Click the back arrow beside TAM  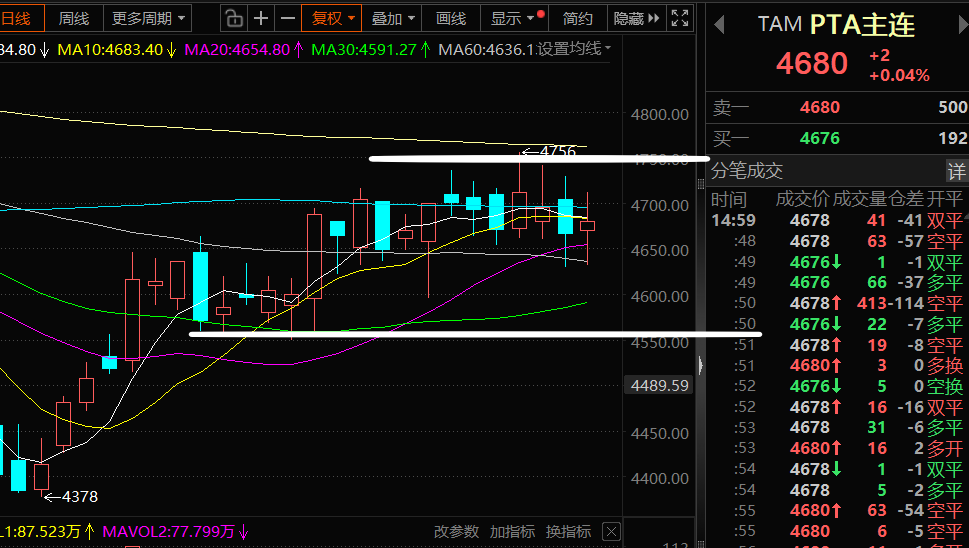click(x=717, y=24)
